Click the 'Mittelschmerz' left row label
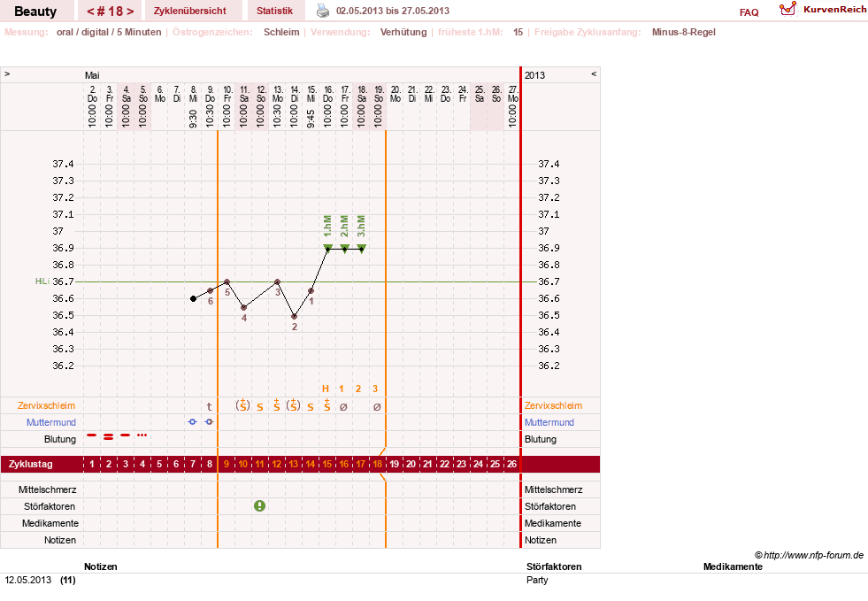The width and height of the screenshot is (868, 601). (47, 489)
